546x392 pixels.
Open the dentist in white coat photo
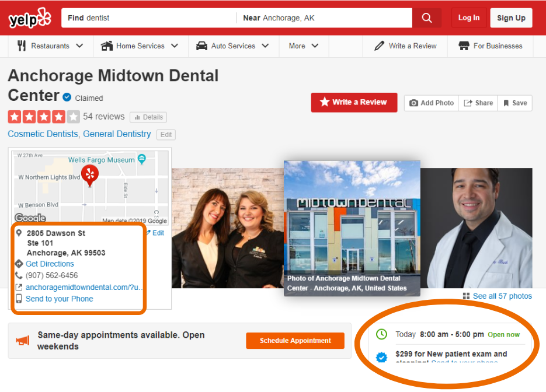tap(477, 228)
